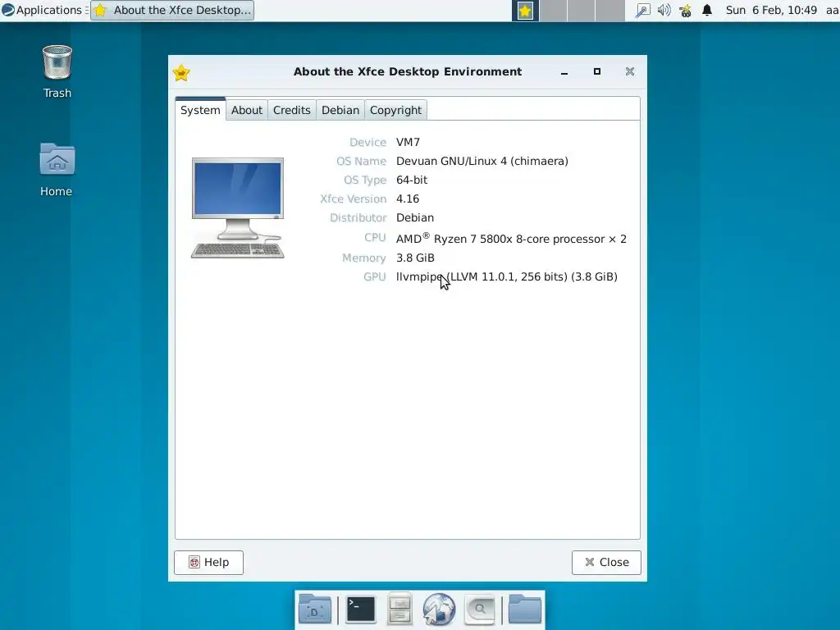
Task: Close the window with the title bar X
Action: [630, 72]
